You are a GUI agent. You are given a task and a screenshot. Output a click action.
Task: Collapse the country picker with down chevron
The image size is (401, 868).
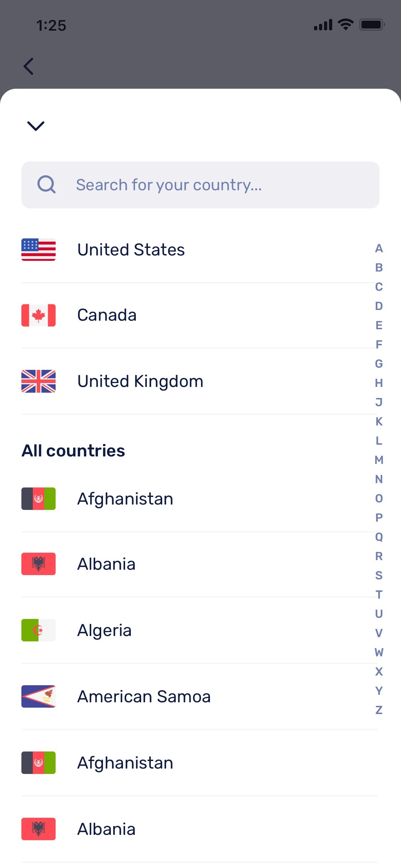point(36,126)
